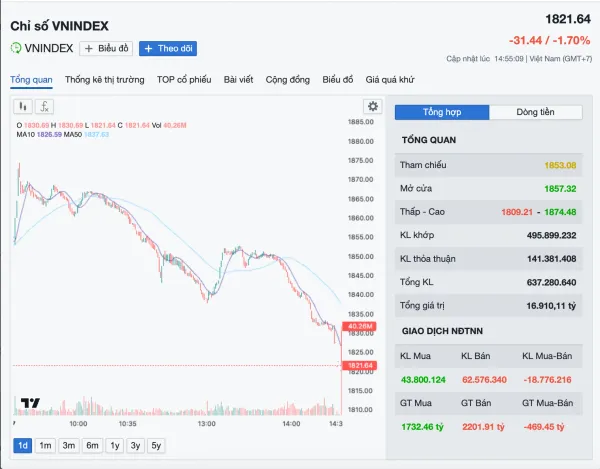Click the MA10 indicator legend value
The image size is (600, 469).
tap(49, 135)
